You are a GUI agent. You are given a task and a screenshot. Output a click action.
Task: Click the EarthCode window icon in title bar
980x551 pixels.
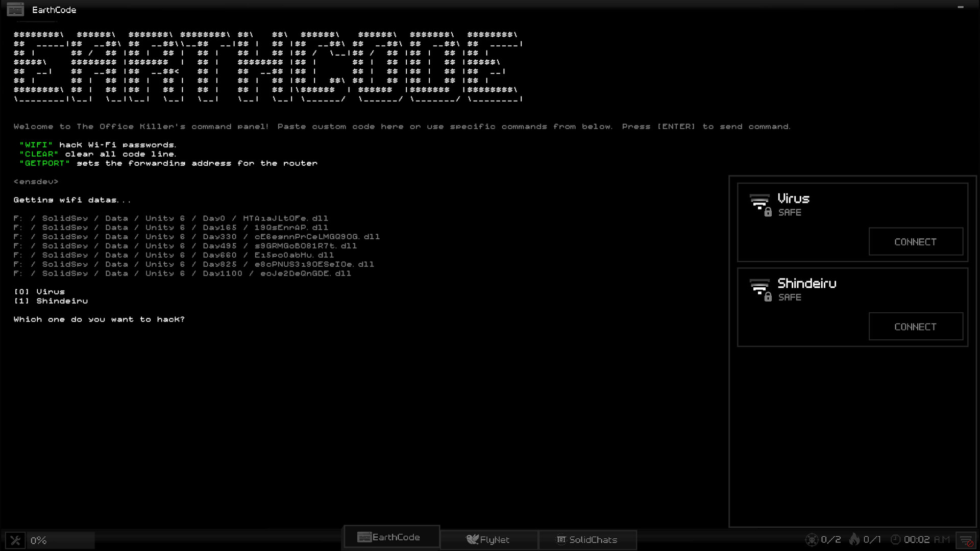click(15, 9)
